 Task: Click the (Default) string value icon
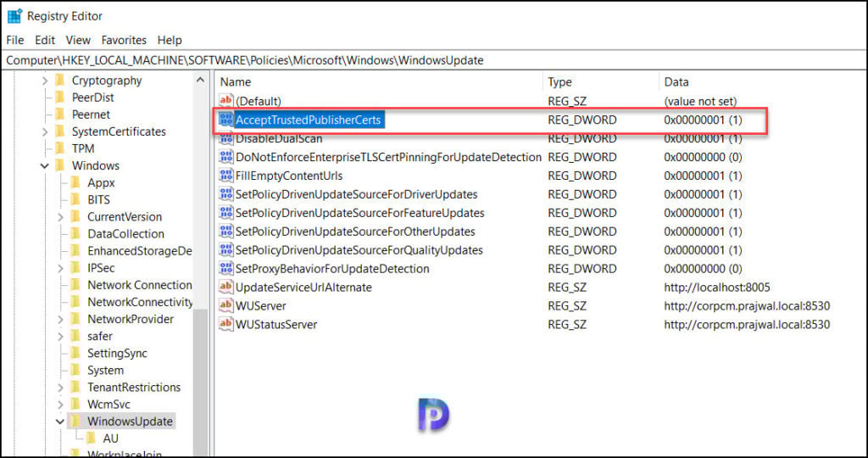click(x=225, y=101)
